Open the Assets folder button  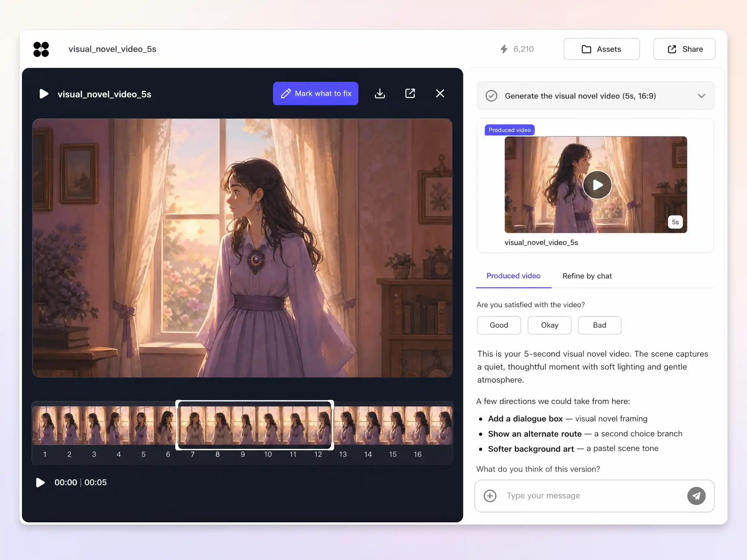tap(601, 49)
